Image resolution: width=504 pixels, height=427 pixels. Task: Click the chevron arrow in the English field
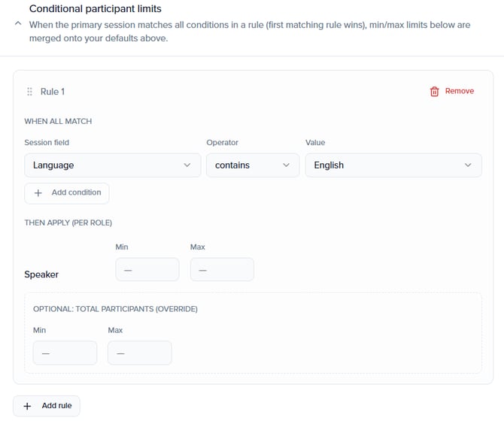469,165
